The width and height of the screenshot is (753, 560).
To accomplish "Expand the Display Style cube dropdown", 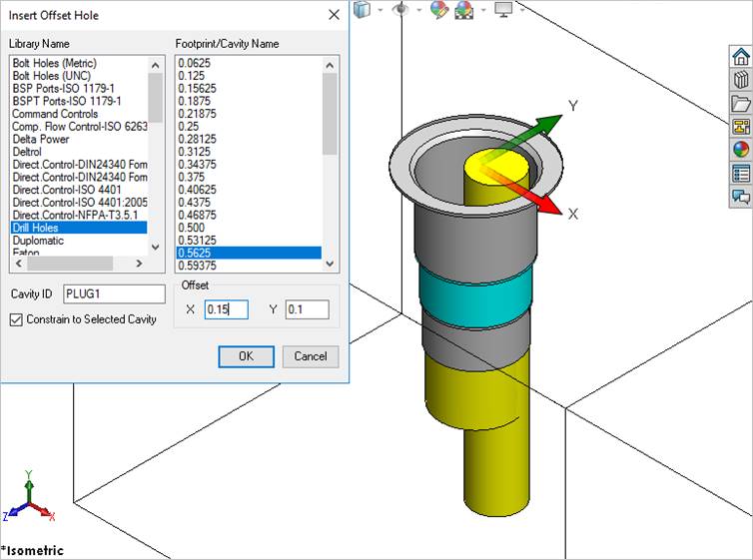I will pyautogui.click(x=379, y=9).
